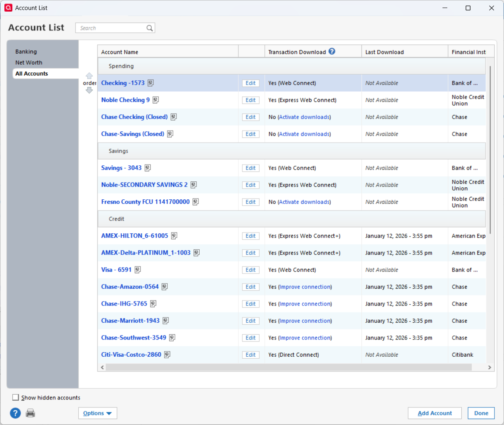Open the Options dropdown

pyautogui.click(x=97, y=413)
